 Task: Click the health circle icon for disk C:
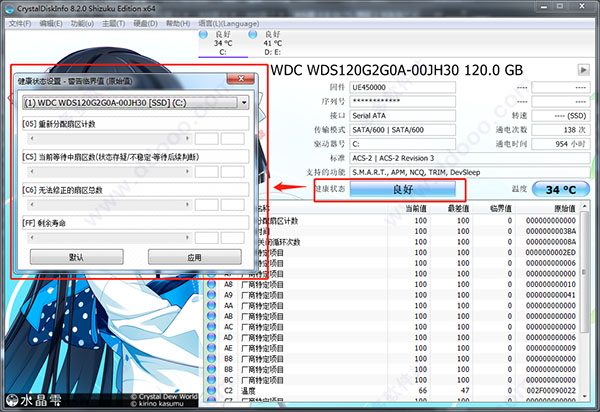pyautogui.click(x=204, y=34)
